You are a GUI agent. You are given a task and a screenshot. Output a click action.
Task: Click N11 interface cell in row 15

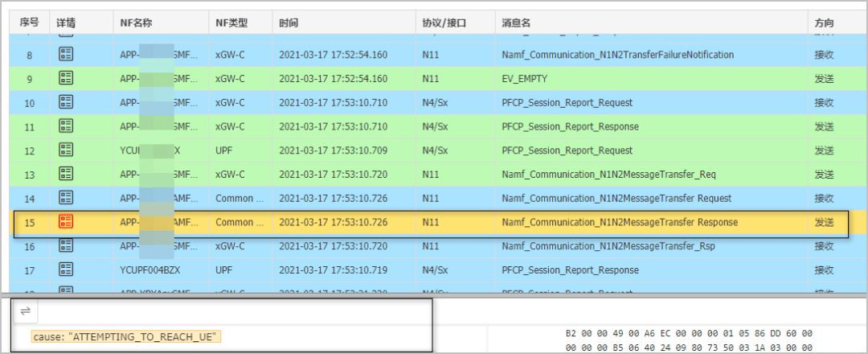click(429, 221)
